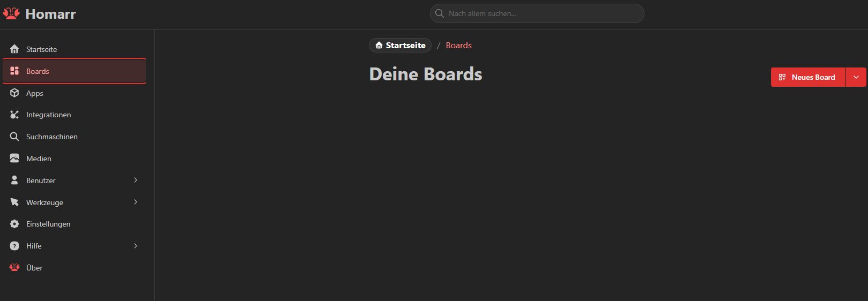Screen dimensions: 868x301
Task: Go to Startseite via breadcrumb
Action: coord(400,46)
